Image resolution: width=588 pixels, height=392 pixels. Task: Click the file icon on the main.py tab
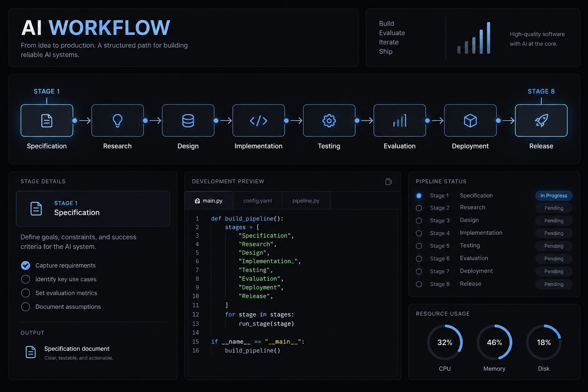pyautogui.click(x=197, y=201)
